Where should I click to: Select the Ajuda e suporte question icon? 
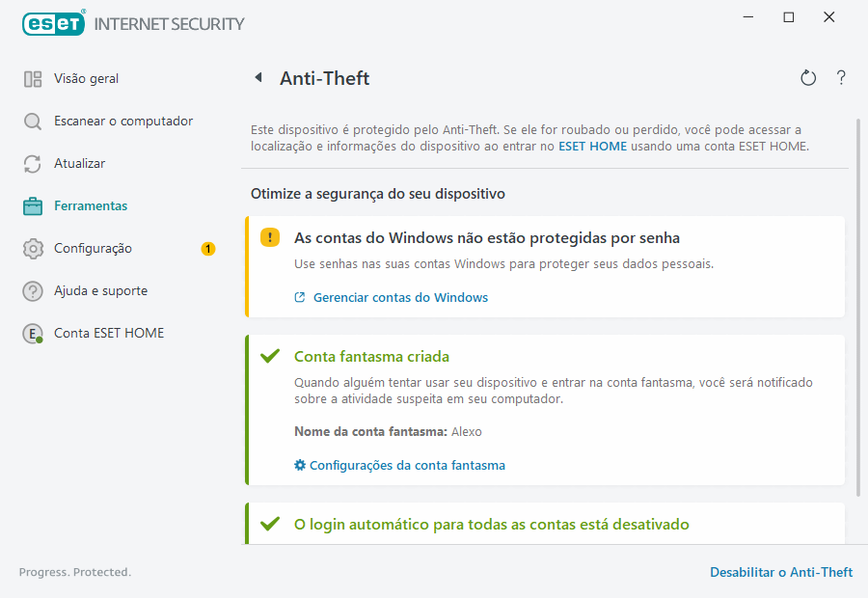(x=33, y=290)
